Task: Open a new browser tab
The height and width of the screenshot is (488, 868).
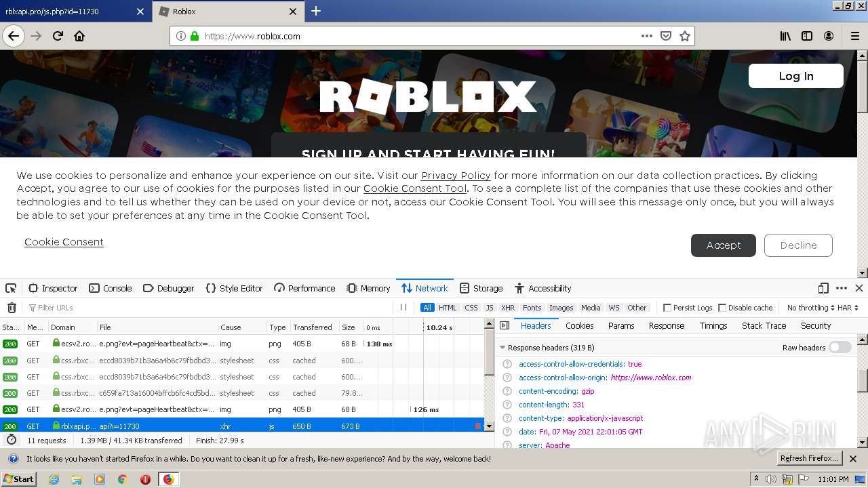Action: point(316,11)
